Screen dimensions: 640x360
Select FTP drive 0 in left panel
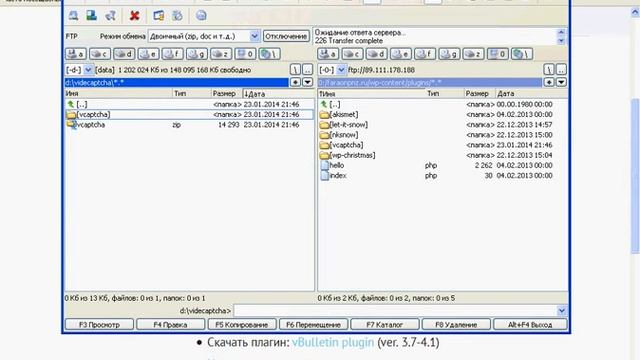pyautogui.click(x=245, y=54)
